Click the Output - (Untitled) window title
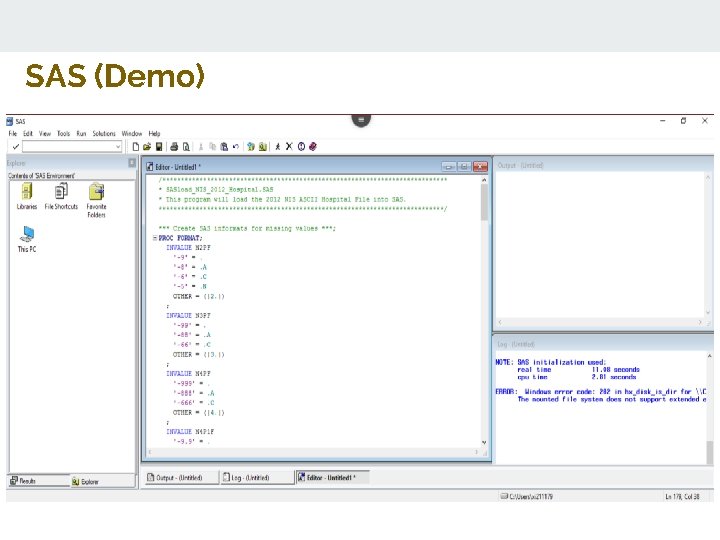 [520, 165]
